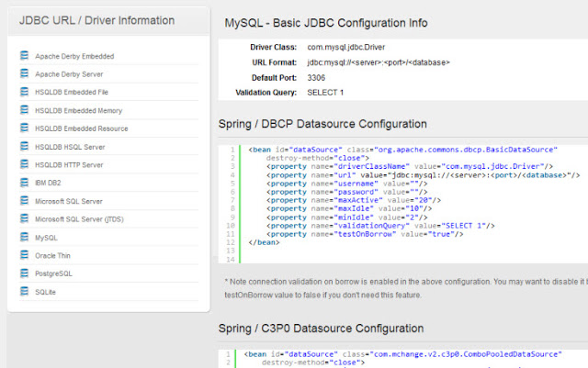Click the database icon next to HSQLDB Embedded File
The width and height of the screenshot is (588, 368).
click(25, 93)
